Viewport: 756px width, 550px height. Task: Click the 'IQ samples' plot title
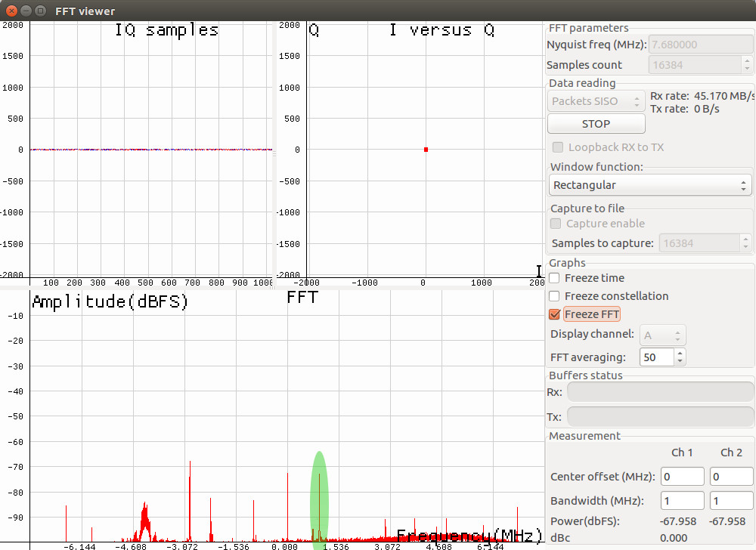point(167,30)
